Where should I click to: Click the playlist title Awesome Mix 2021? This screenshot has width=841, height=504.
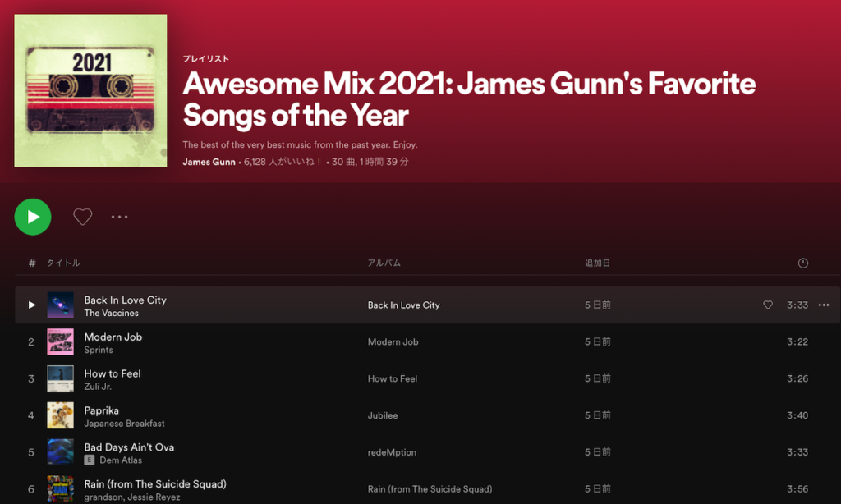pyautogui.click(x=469, y=99)
